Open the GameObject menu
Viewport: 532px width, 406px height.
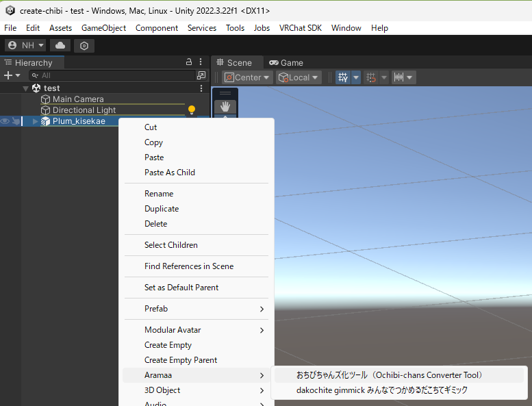click(x=103, y=28)
